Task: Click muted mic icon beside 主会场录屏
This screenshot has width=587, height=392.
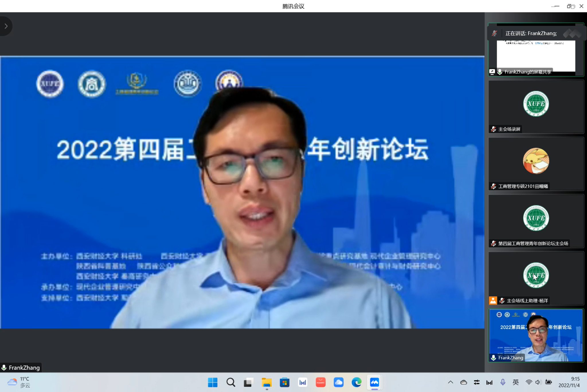Action: [493, 129]
